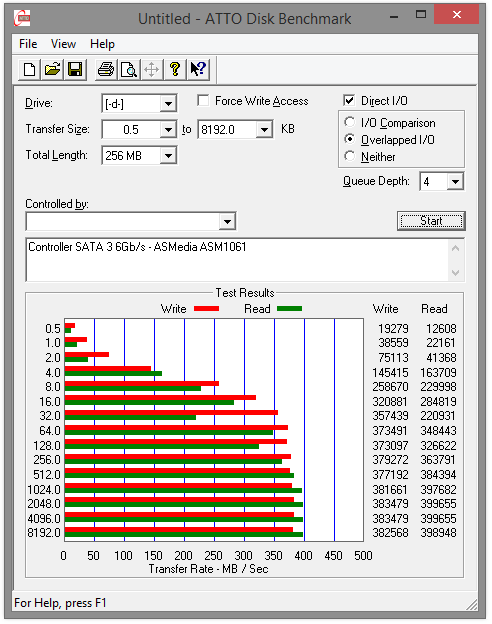
Task: Click write value 258670
Action: pos(390,387)
